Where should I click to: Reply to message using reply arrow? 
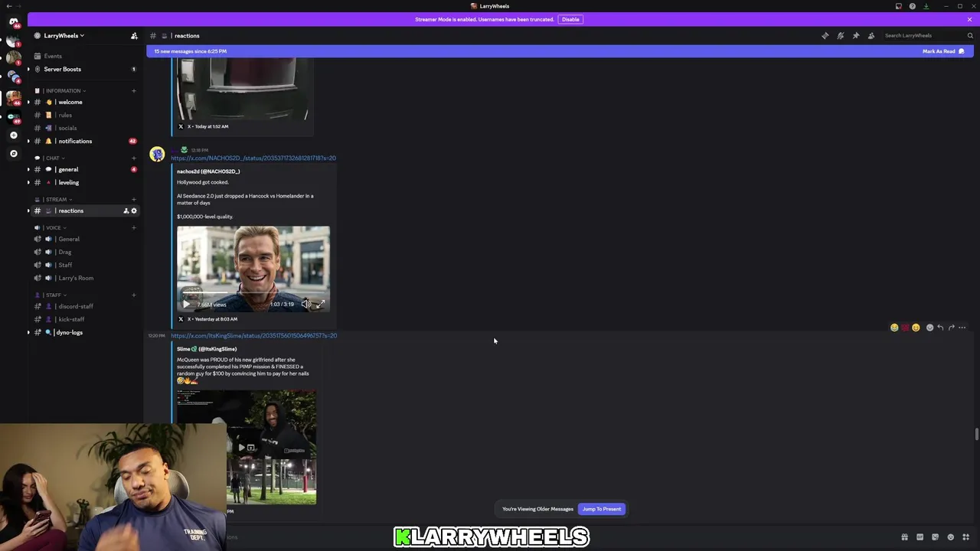point(940,328)
